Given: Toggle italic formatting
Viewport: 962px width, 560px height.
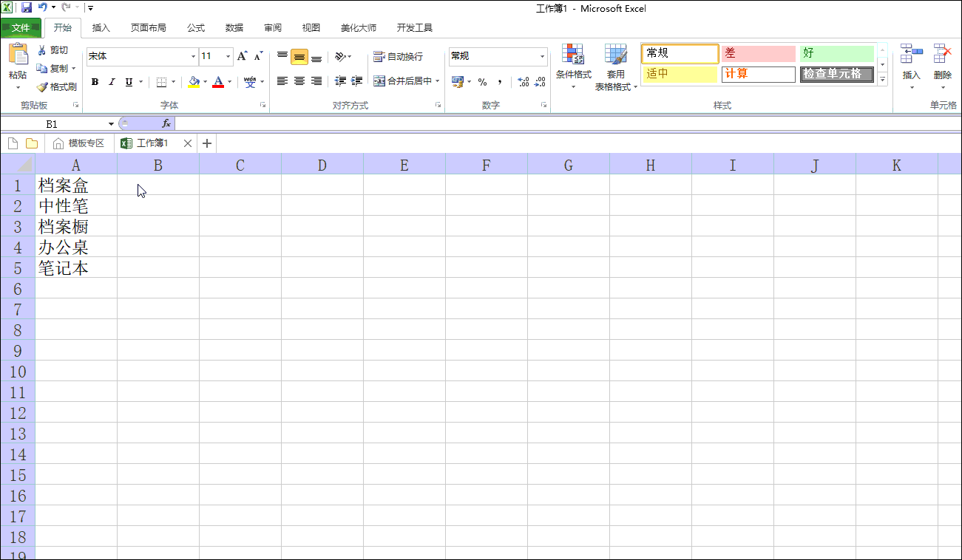Looking at the screenshot, I should pos(112,82).
